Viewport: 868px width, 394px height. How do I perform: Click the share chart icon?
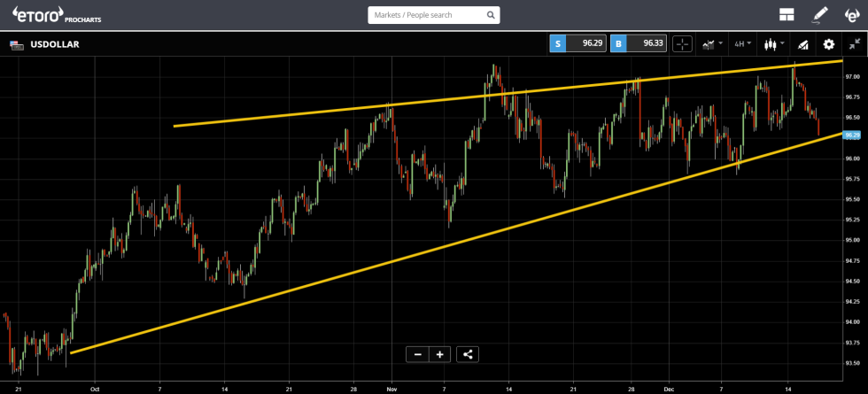point(469,354)
